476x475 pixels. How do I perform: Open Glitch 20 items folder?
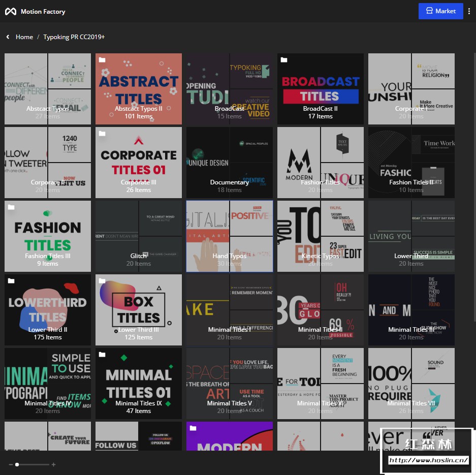(x=139, y=236)
